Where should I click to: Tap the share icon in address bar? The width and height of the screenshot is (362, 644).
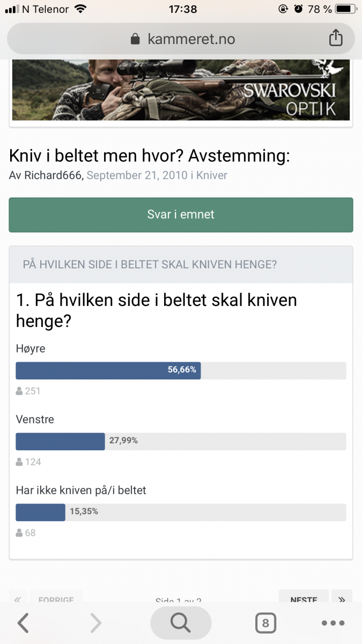pyautogui.click(x=335, y=39)
